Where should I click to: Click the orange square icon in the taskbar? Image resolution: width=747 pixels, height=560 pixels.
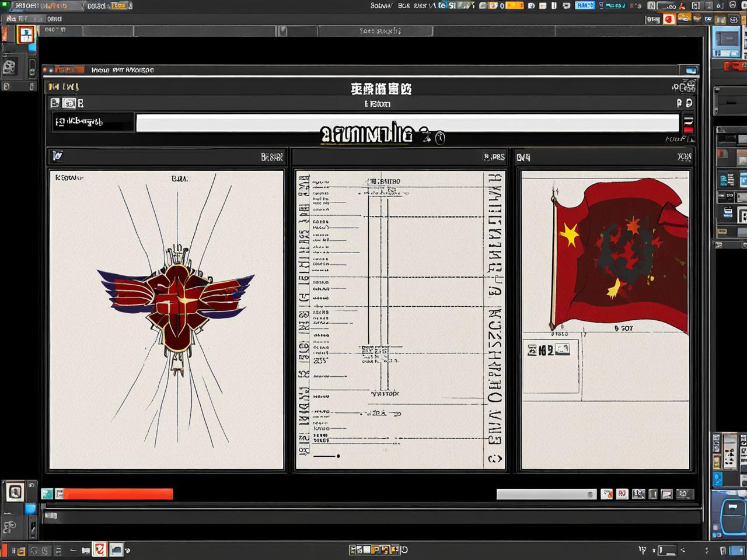pyautogui.click(x=21, y=550)
